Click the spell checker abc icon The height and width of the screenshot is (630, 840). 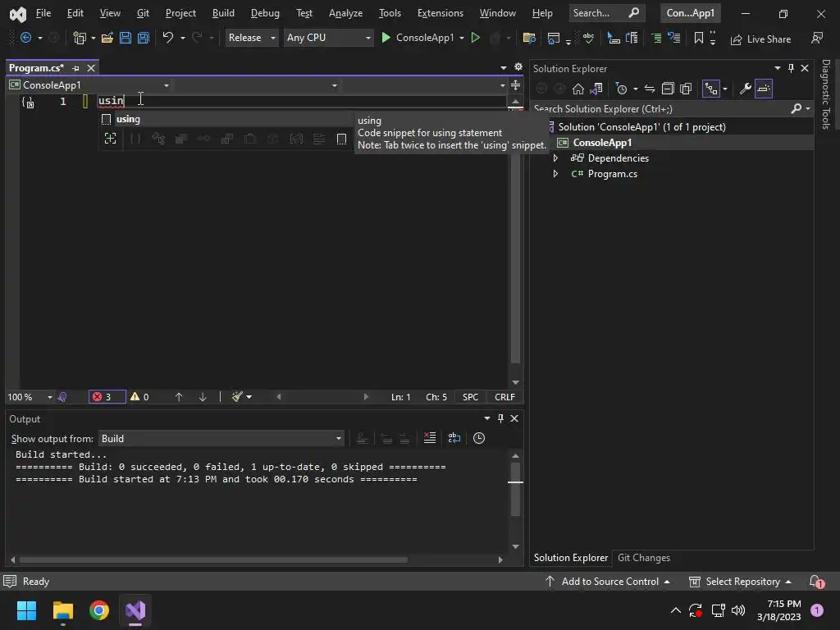click(x=588, y=38)
